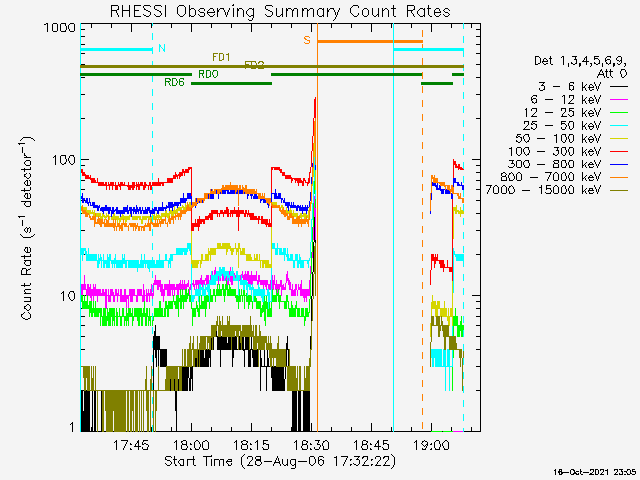This screenshot has height=480, width=640.
Task: Click the orange 800 - 7000 keV legend line
Action: [619, 177]
